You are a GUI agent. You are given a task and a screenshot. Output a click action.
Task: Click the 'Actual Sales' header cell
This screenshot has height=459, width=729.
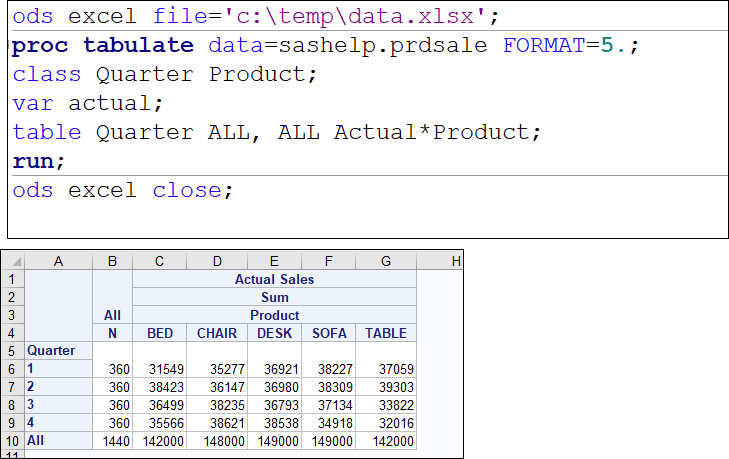point(274,279)
